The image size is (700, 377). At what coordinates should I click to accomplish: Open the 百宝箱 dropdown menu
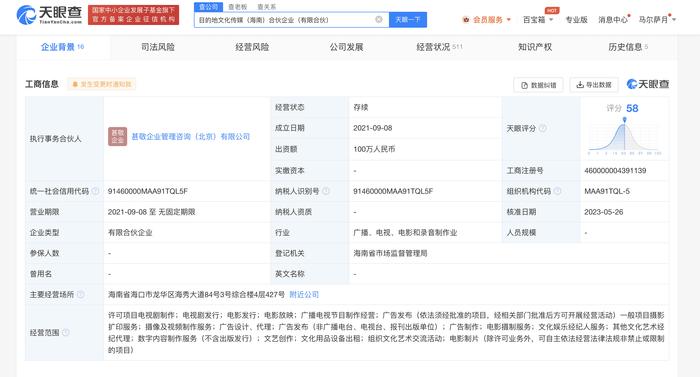pos(538,20)
